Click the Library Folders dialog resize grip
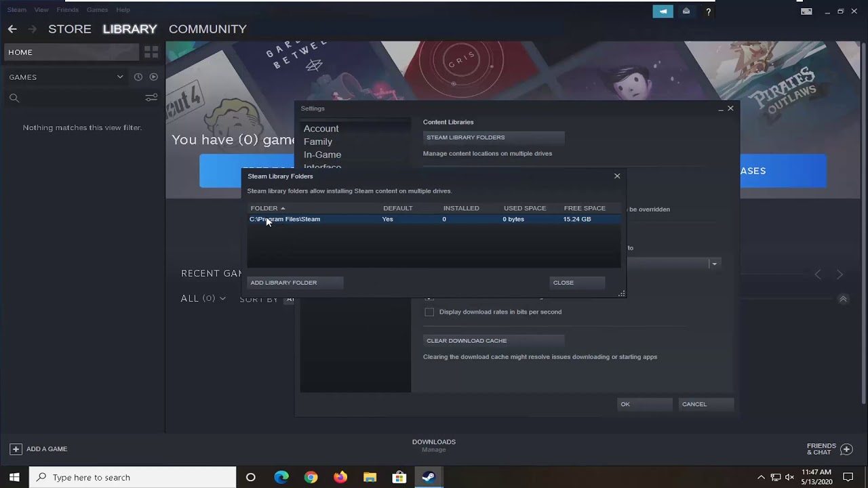Screen dimensions: 868x488 (x=622, y=293)
